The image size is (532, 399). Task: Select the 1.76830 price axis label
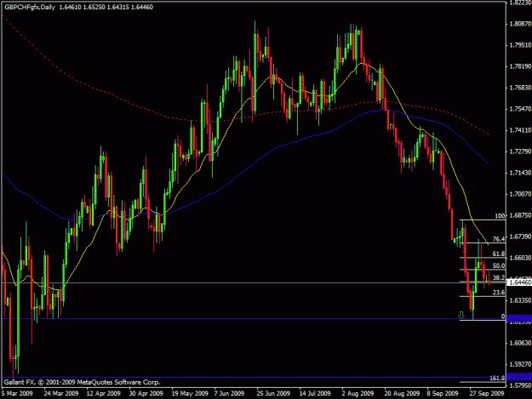click(520, 88)
